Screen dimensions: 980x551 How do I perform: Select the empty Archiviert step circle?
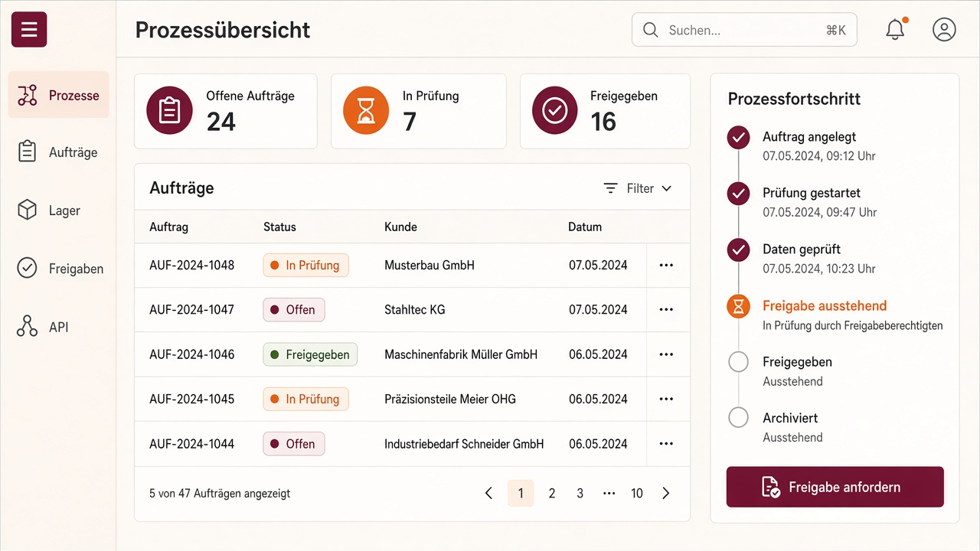(x=738, y=418)
